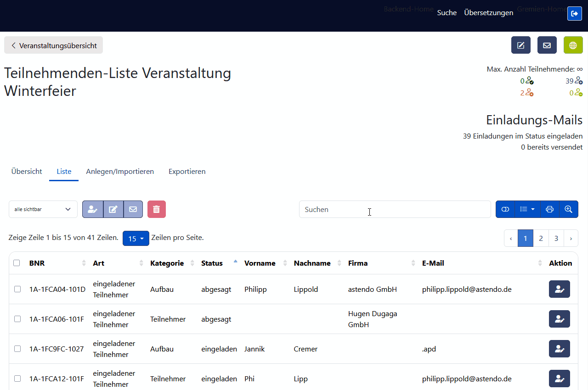Click the red trash delete button
This screenshot has height=390, width=588.
pyautogui.click(x=156, y=209)
